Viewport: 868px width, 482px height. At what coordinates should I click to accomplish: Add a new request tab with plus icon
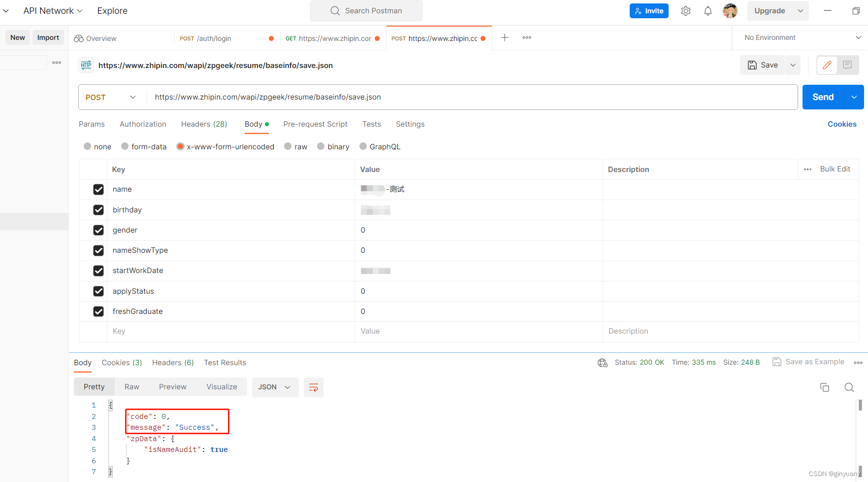(505, 37)
